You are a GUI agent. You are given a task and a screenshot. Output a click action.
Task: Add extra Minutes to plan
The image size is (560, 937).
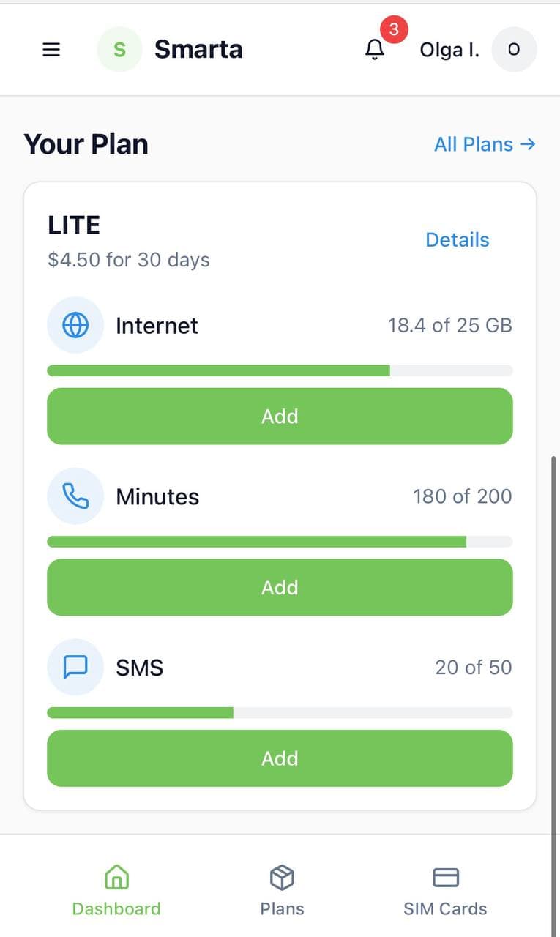click(x=280, y=586)
